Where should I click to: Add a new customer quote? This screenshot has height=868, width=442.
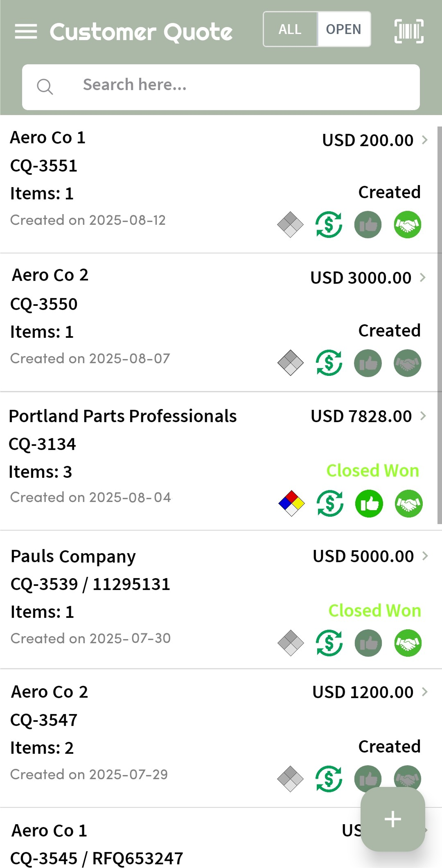[x=392, y=819]
